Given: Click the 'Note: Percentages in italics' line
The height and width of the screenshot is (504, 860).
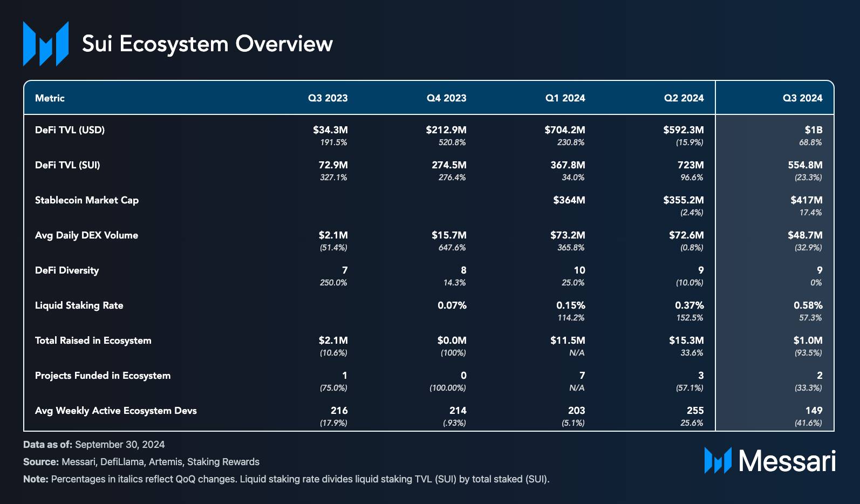Looking at the screenshot, I should tap(286, 479).
